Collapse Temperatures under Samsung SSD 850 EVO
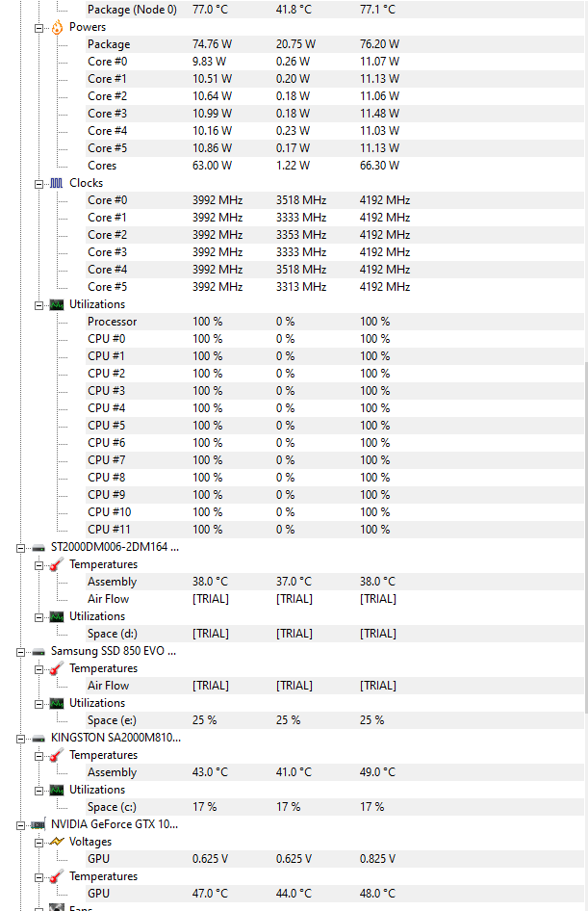This screenshot has height=911, width=588. [39, 668]
